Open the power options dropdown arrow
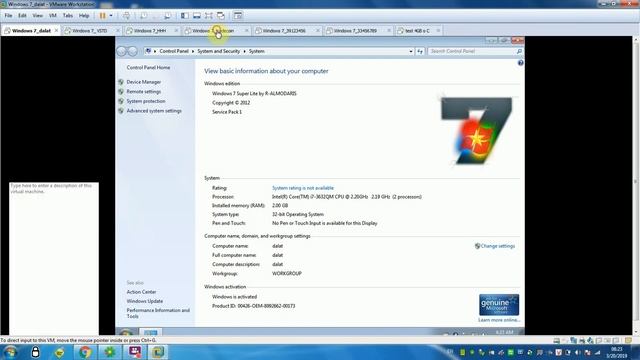The image size is (640, 360). coord(111,16)
